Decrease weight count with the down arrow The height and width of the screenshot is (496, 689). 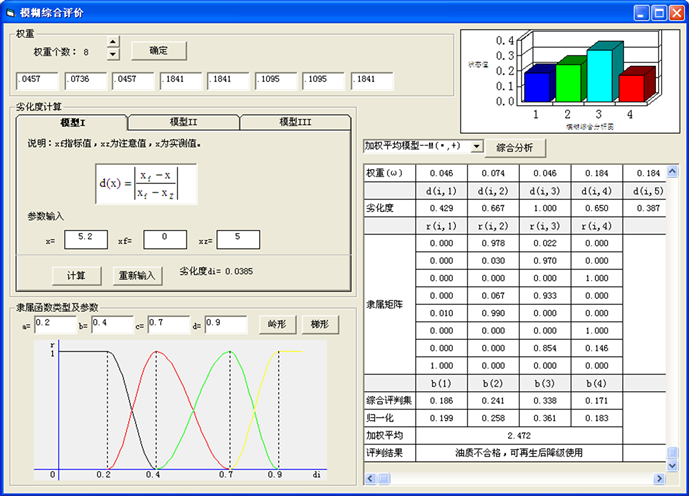(112, 55)
